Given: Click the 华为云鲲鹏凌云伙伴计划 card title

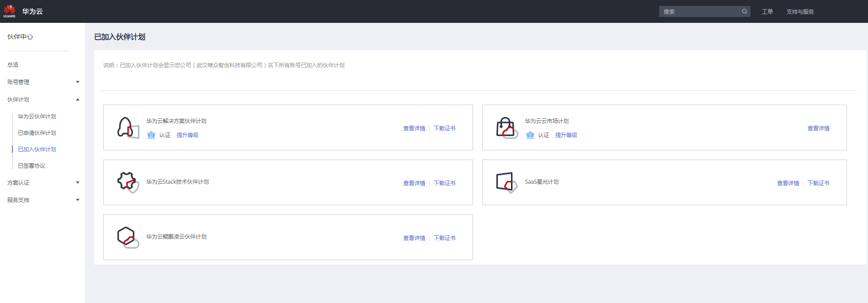Looking at the screenshot, I should tap(176, 237).
